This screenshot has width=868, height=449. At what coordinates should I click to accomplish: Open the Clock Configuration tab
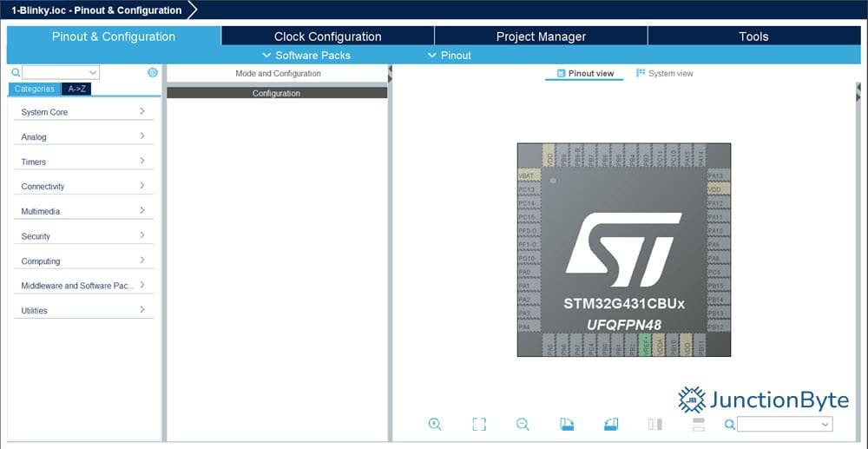click(x=328, y=36)
